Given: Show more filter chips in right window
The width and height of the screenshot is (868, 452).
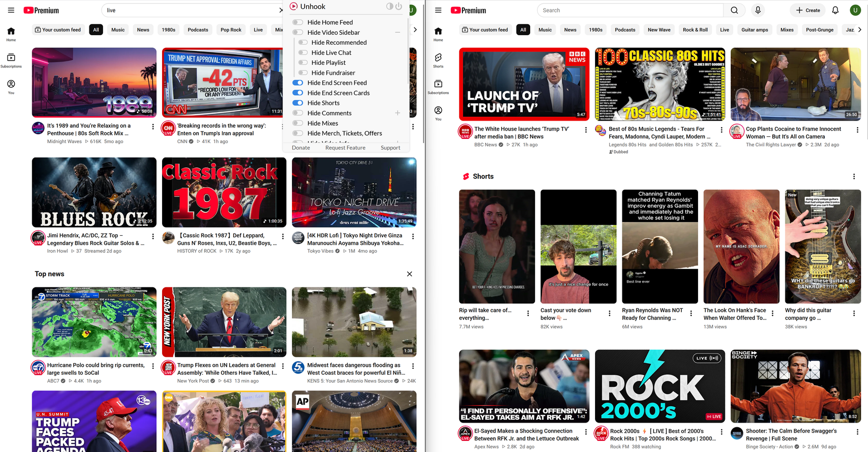Looking at the screenshot, I should click(x=859, y=29).
